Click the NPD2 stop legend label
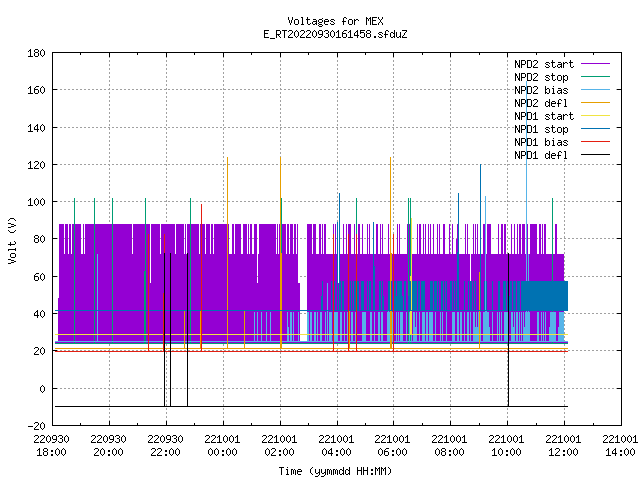 [x=541, y=77]
